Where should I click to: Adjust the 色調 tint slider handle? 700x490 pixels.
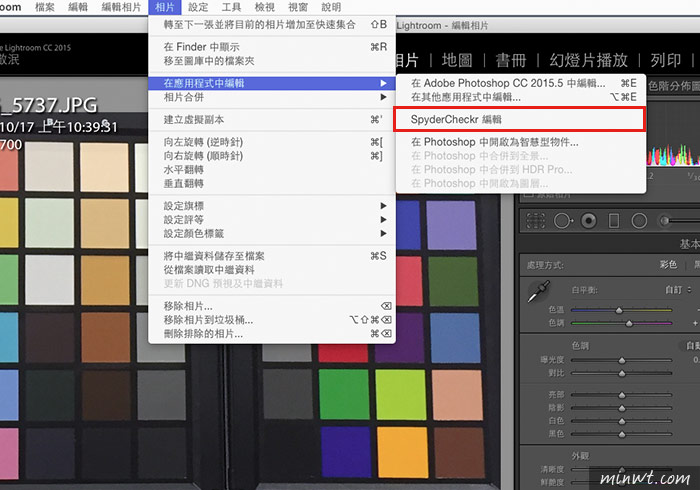pos(629,323)
